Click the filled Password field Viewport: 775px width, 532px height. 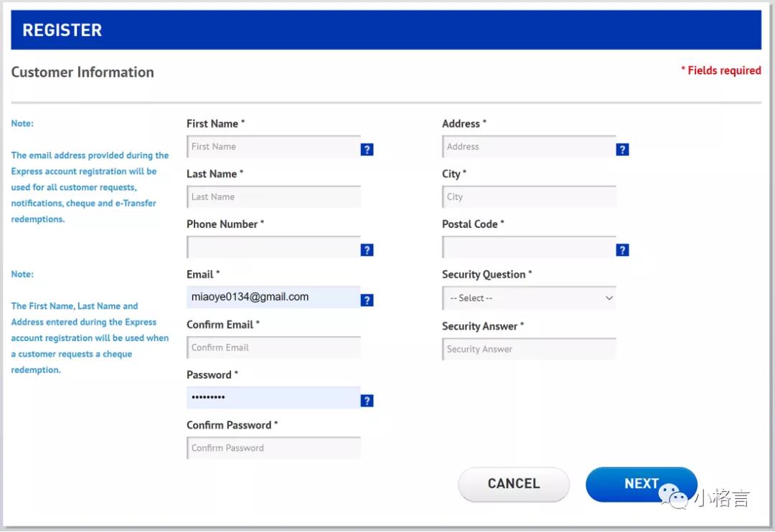273,397
